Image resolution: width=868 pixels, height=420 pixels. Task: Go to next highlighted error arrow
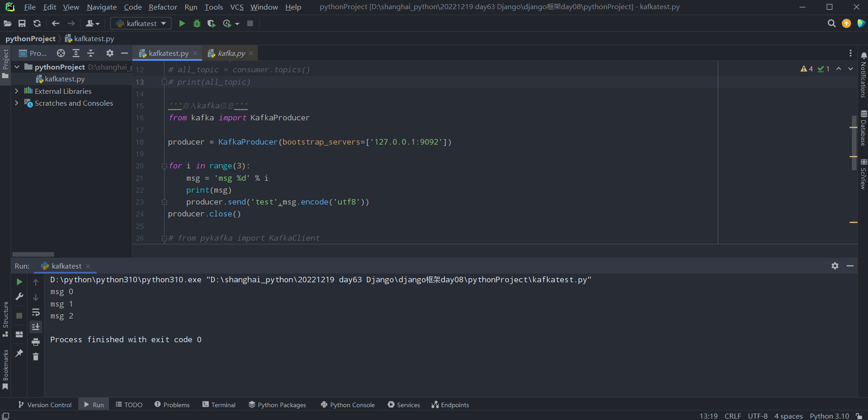851,69
